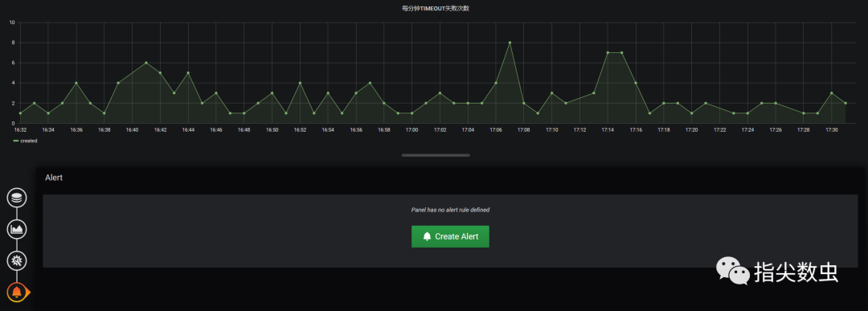Click the green created legend color line
The image size is (868, 311).
15,141
